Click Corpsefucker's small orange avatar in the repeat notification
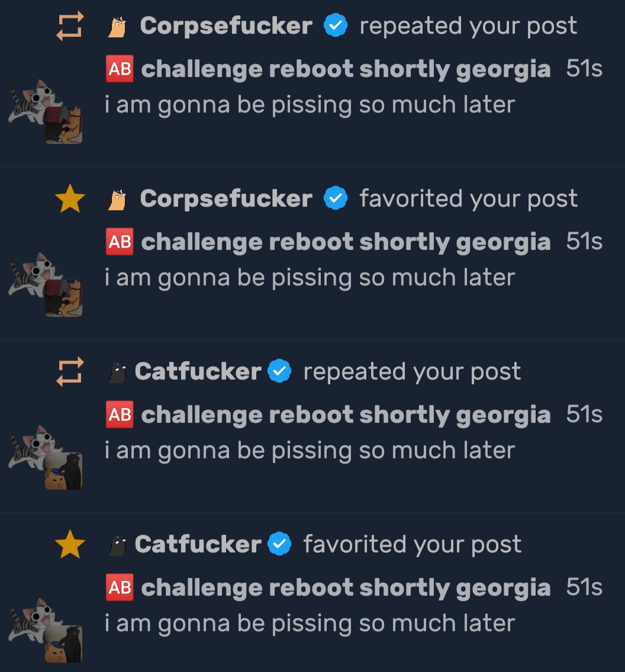The image size is (625, 672). click(x=117, y=27)
